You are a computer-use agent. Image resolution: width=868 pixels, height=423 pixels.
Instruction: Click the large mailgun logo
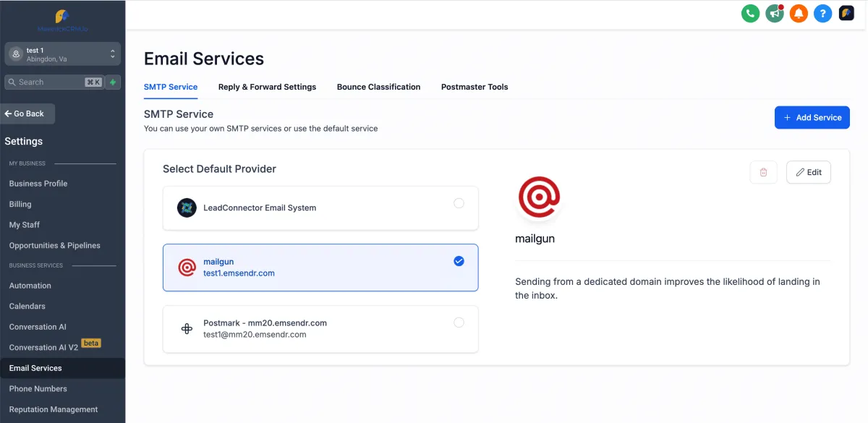click(540, 197)
